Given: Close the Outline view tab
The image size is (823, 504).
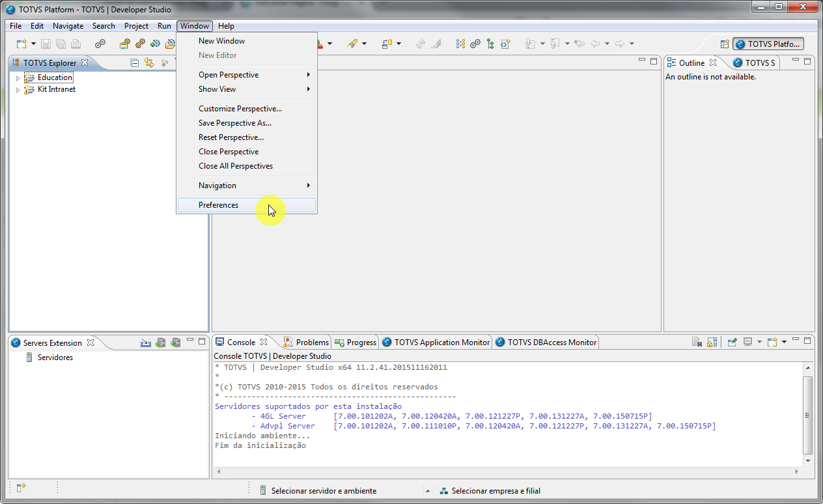Looking at the screenshot, I should coord(713,63).
